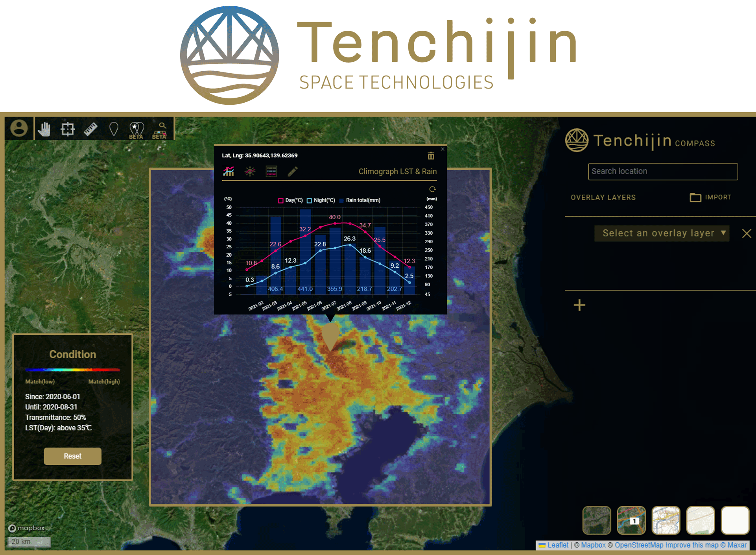The width and height of the screenshot is (756, 555).
Task: Click the Improve this map link
Action: pyautogui.click(x=692, y=545)
